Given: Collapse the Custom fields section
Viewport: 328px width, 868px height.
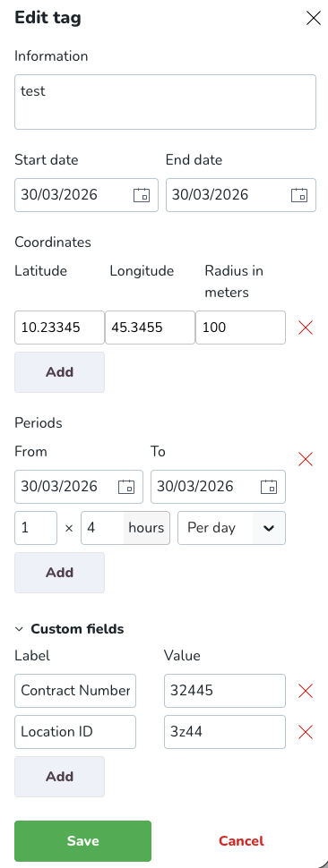Looking at the screenshot, I should click(69, 629).
